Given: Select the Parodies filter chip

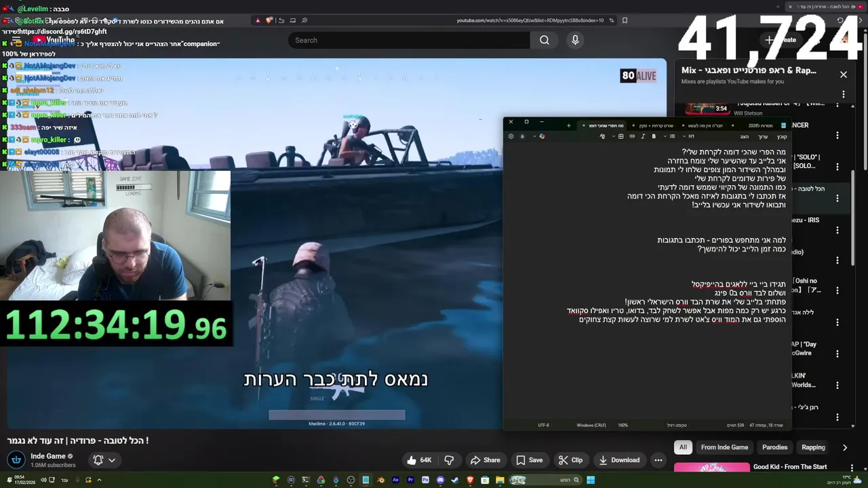Looking at the screenshot, I should pyautogui.click(x=774, y=447).
